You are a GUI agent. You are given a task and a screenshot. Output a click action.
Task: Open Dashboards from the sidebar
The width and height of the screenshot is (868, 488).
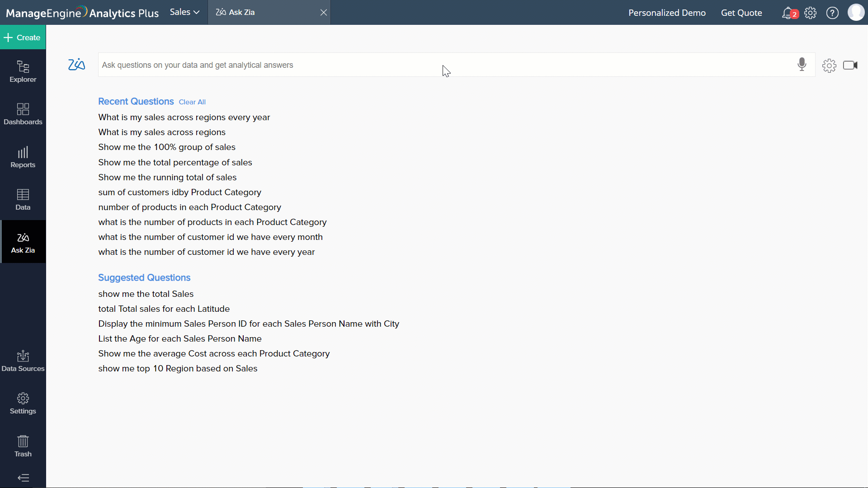pos(23,114)
